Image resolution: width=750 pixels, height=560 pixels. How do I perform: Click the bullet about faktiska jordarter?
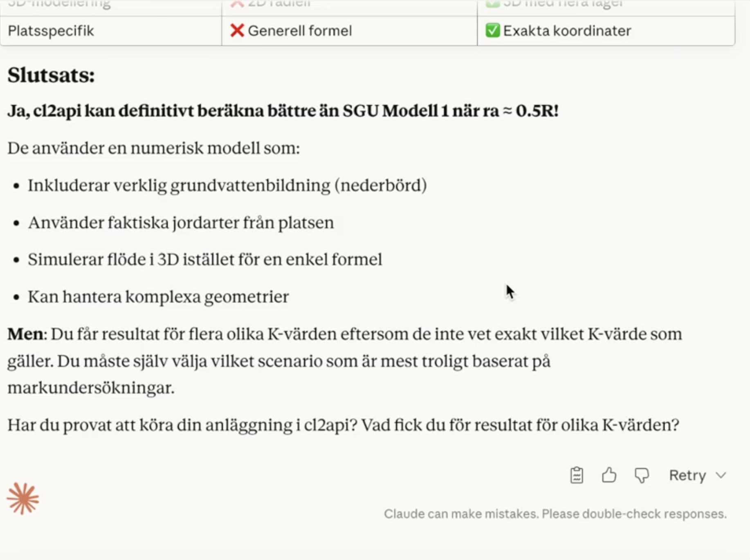pos(181,223)
